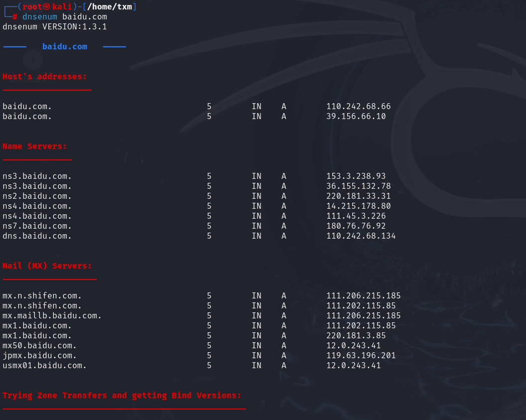Click the Host's addresses: section heading

45,77
